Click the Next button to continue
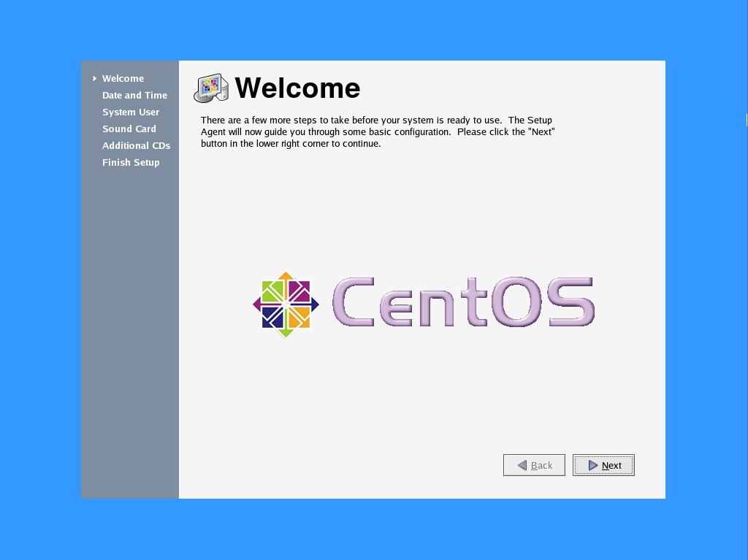748x560 pixels. [603, 465]
